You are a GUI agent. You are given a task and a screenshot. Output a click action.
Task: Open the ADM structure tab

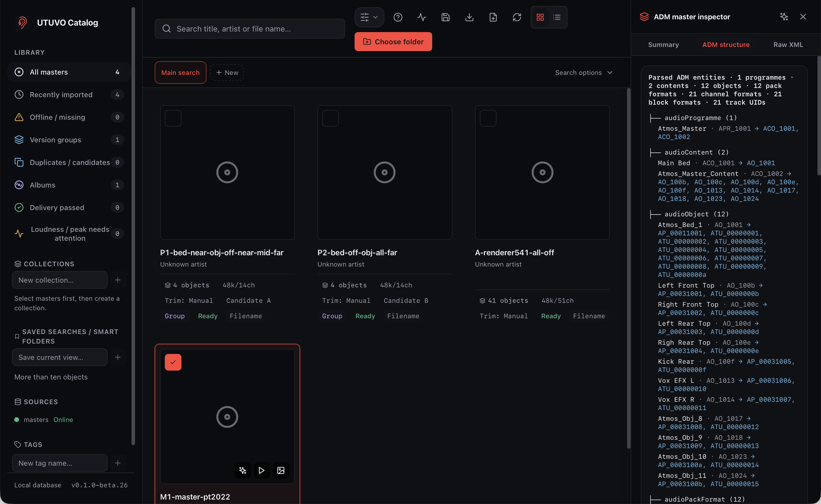[x=726, y=45]
